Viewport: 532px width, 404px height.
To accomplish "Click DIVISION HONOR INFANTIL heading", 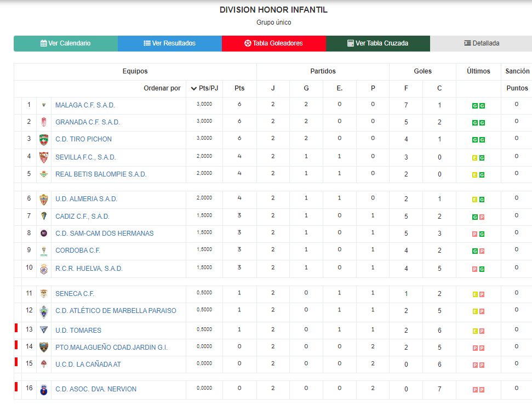I will click(x=273, y=10).
